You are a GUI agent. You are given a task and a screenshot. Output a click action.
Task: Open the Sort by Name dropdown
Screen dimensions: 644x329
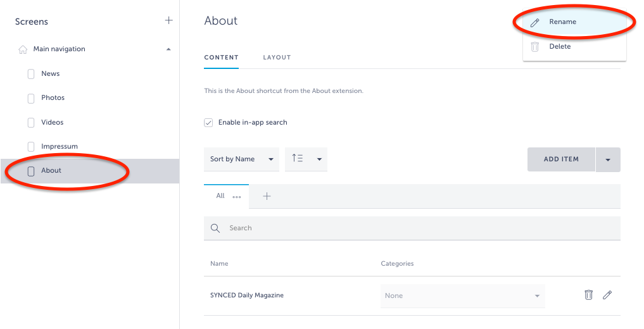click(241, 159)
